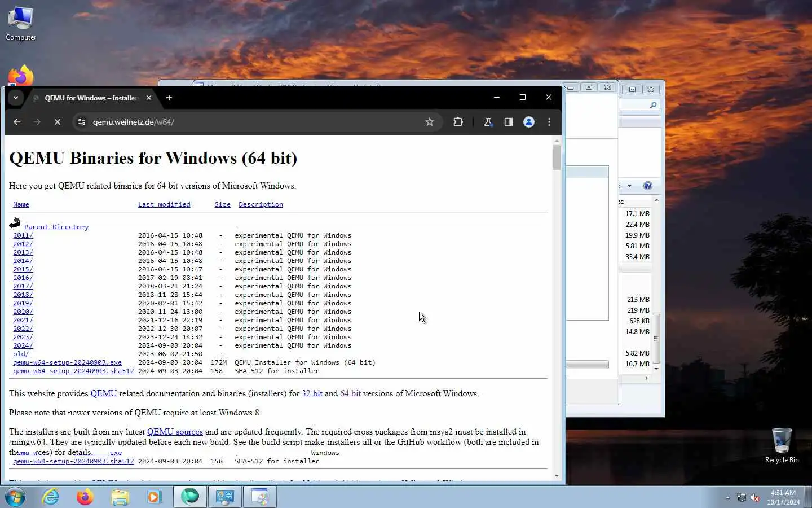Image resolution: width=812 pixels, height=508 pixels.
Task: Open the 2016/ directory
Action: tap(23, 278)
